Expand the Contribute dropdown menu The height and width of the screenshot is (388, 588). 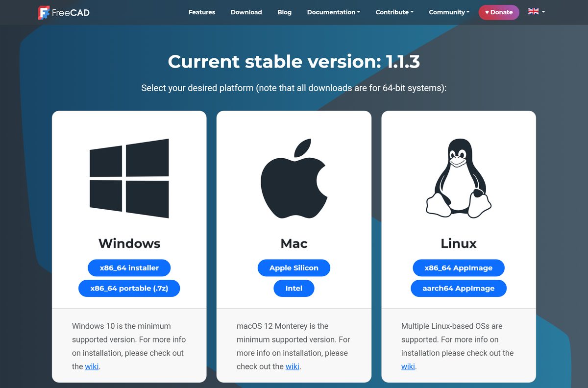394,12
